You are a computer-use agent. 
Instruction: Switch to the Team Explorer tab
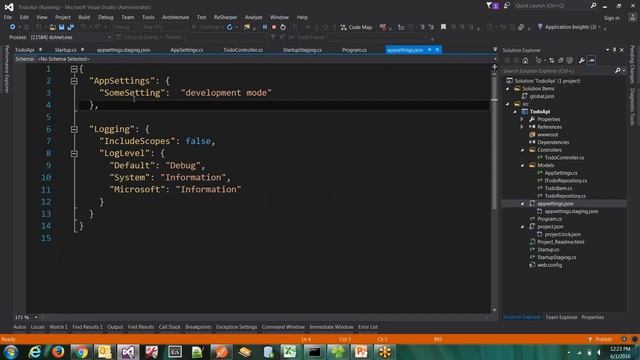(x=561, y=317)
